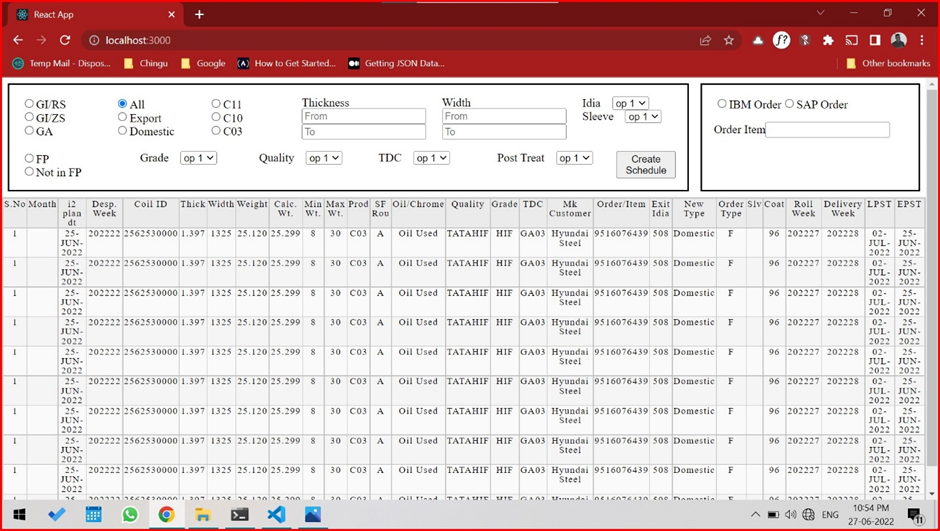Open the terminal app in the taskbar
This screenshot has width=940, height=531.
[239, 514]
